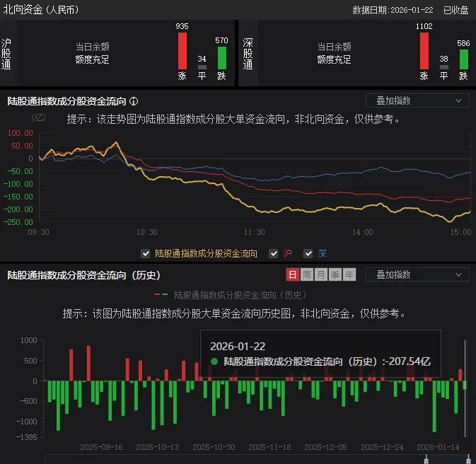This screenshot has width=476, height=464.
Task: Click the 15:00 time axis label
Action: point(460,232)
